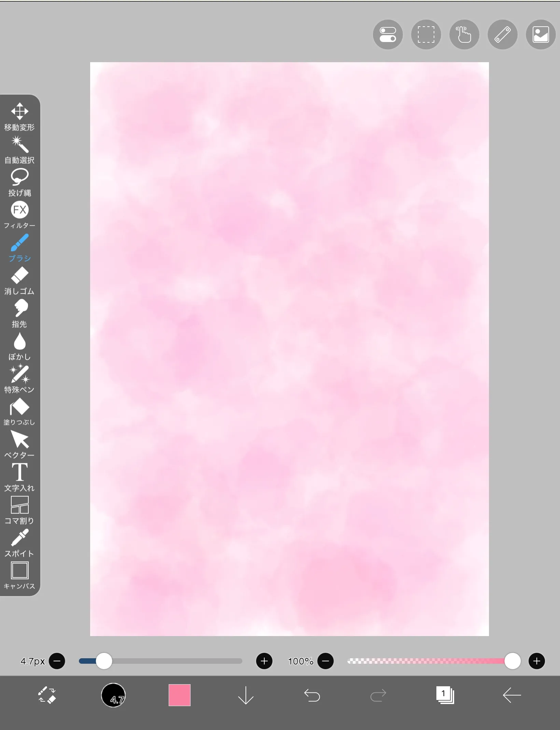Screen dimensions: 560x730
Task: Go back with the left arrow
Action: 512,695
